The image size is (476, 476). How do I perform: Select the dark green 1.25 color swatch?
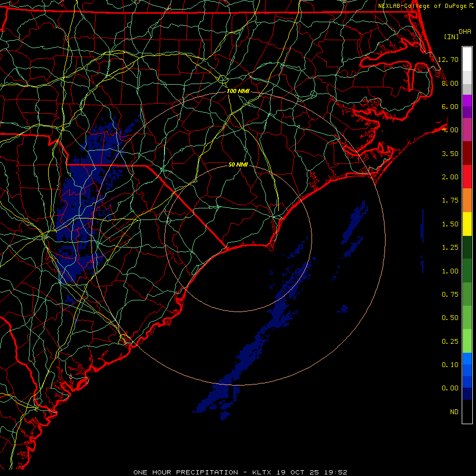pyautogui.click(x=467, y=247)
